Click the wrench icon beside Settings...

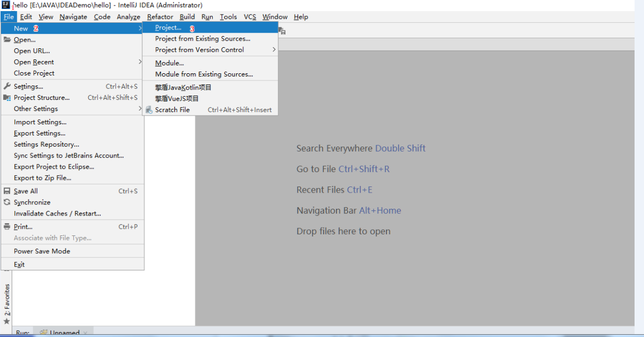(7, 86)
